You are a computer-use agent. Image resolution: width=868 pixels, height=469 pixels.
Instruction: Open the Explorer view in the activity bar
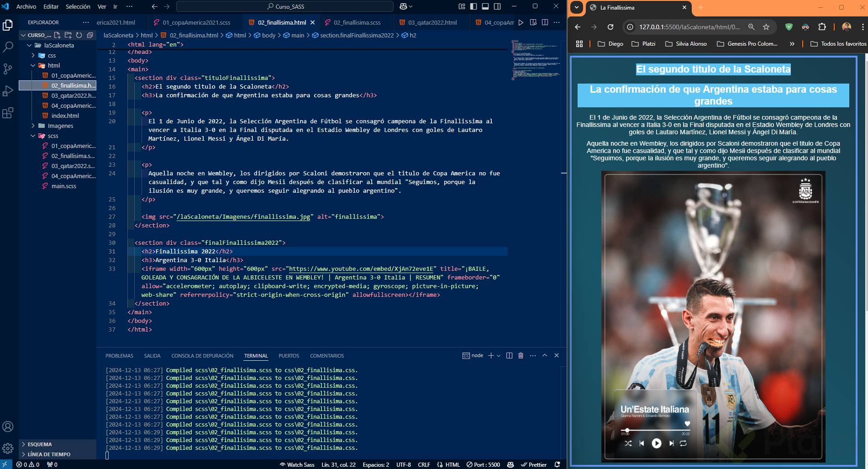[8, 25]
